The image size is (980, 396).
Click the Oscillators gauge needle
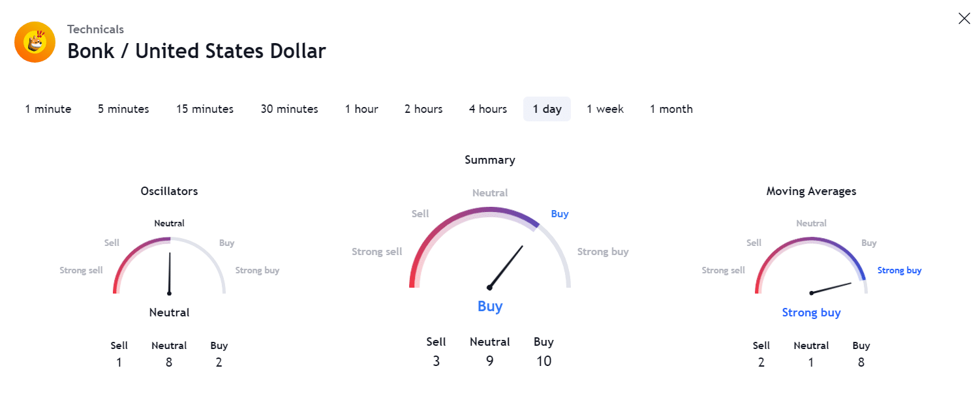(x=170, y=273)
